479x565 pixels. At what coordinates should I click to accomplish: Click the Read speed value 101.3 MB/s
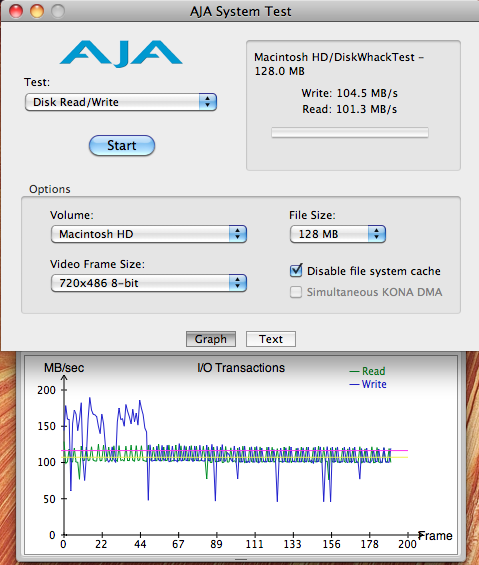(x=367, y=109)
